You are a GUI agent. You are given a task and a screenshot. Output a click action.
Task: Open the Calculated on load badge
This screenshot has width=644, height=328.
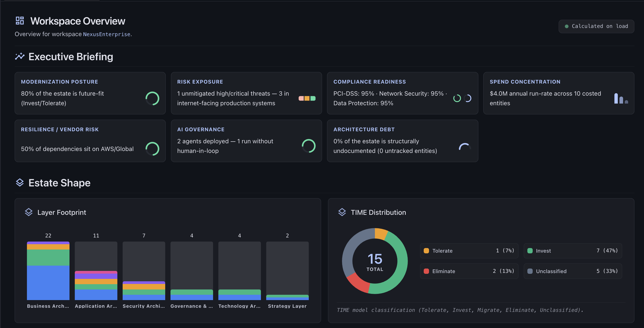[596, 26]
